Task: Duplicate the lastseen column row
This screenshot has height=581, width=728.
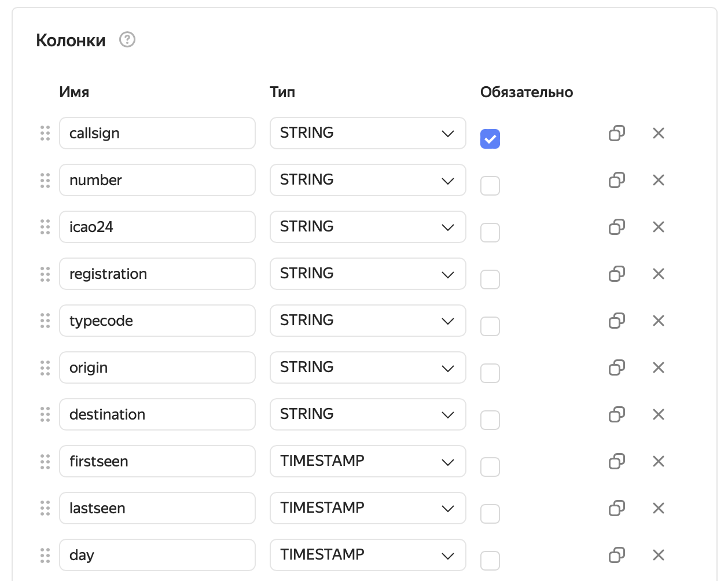Action: point(617,508)
